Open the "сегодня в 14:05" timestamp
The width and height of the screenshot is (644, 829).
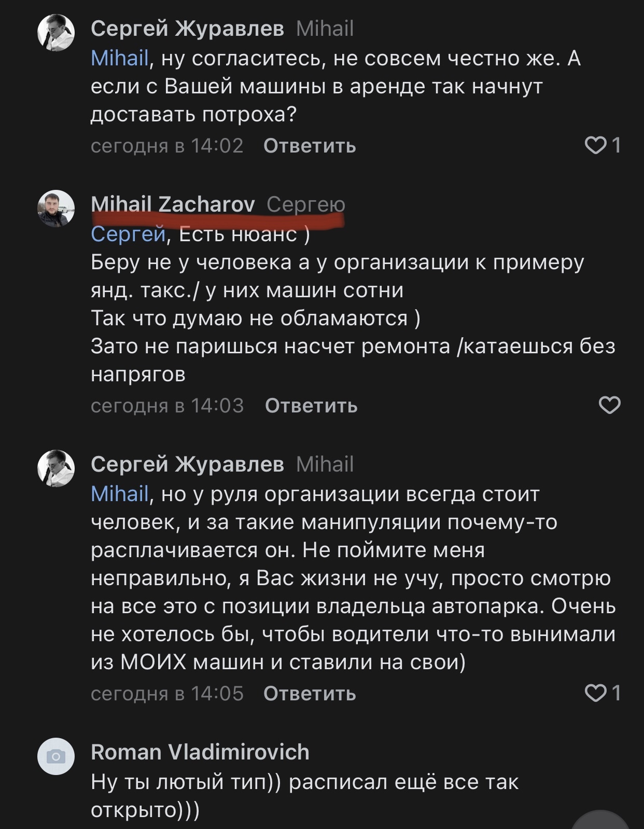click(167, 694)
